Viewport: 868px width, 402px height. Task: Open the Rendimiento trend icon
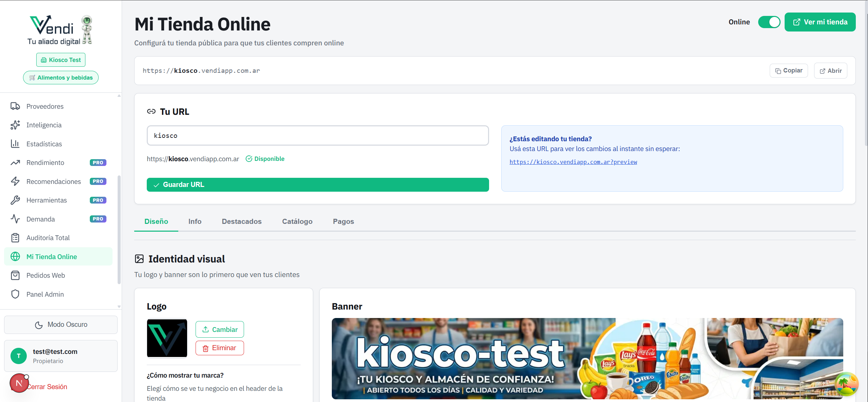[x=15, y=163]
